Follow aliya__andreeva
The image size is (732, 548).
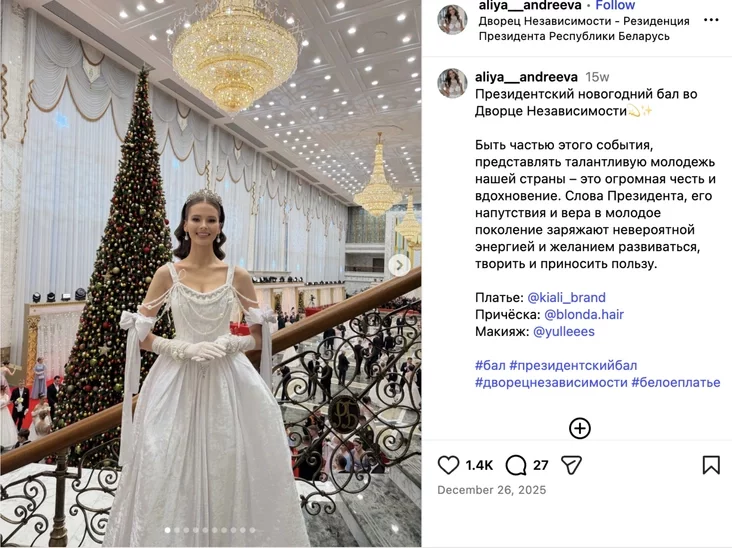click(615, 6)
